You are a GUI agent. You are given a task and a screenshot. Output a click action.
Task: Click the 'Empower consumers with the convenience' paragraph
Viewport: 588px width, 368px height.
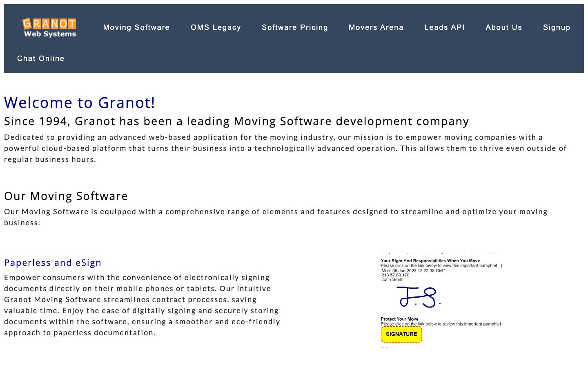[x=142, y=305]
